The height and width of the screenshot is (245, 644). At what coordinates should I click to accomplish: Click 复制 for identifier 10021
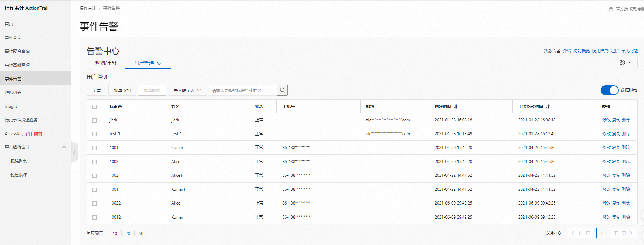coord(616,175)
